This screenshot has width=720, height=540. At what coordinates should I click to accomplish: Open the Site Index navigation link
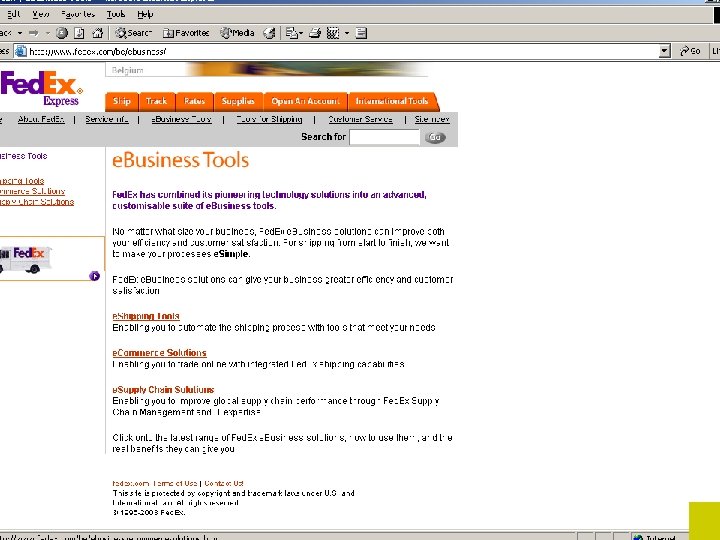click(x=432, y=119)
